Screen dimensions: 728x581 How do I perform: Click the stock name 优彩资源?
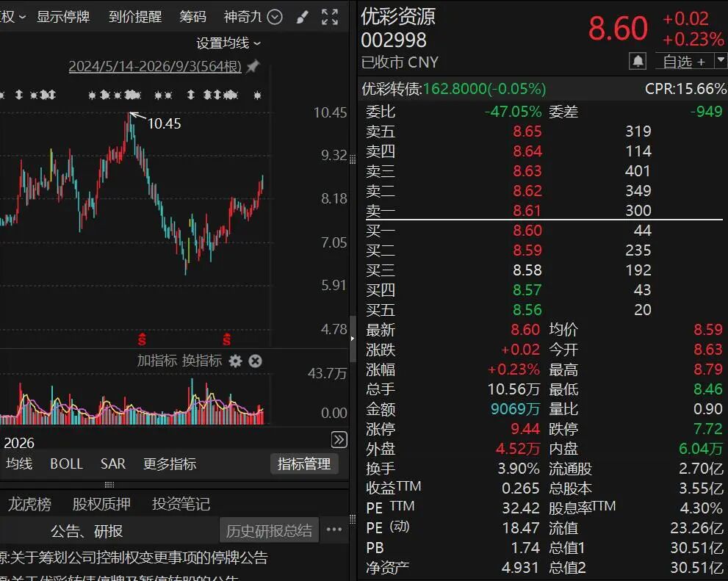(x=398, y=17)
